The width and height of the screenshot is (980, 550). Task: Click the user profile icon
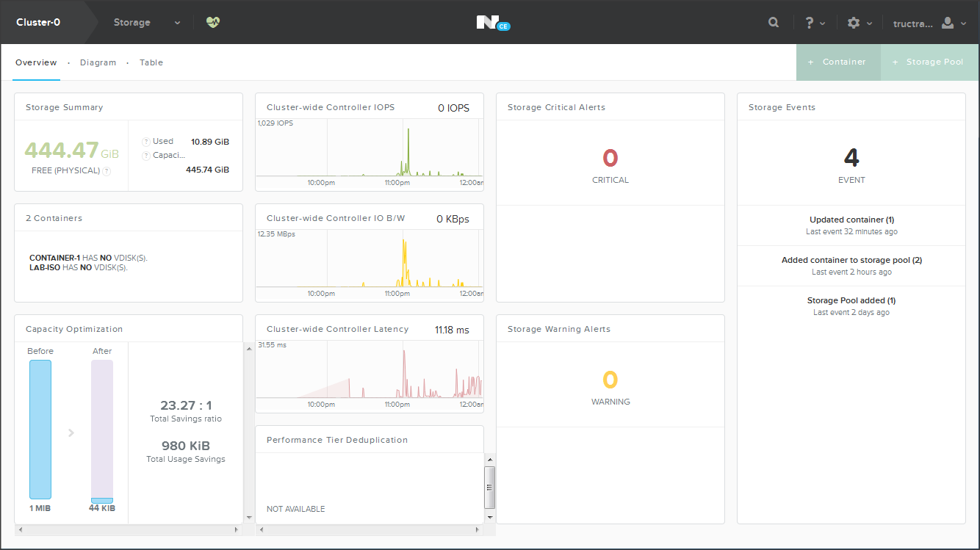coord(948,23)
